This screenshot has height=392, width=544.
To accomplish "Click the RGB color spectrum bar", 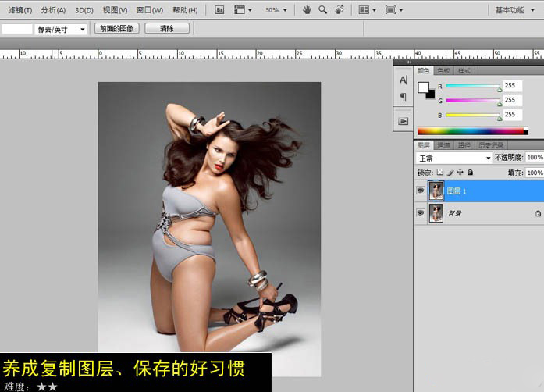I will 468,131.
